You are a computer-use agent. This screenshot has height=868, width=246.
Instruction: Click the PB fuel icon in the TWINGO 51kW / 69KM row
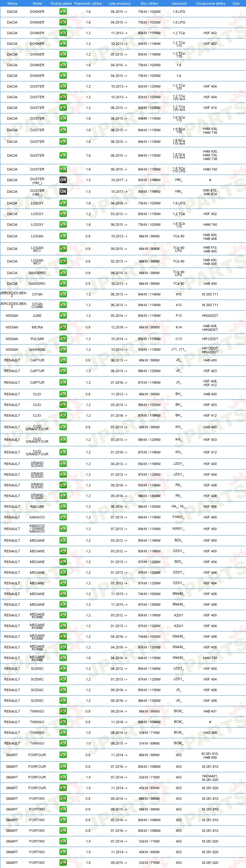[63, 743]
